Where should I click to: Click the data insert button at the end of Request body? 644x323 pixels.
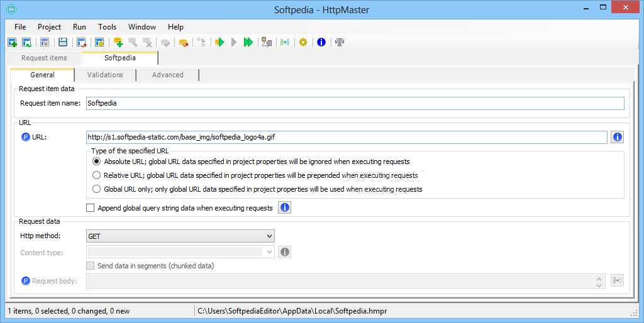point(618,281)
